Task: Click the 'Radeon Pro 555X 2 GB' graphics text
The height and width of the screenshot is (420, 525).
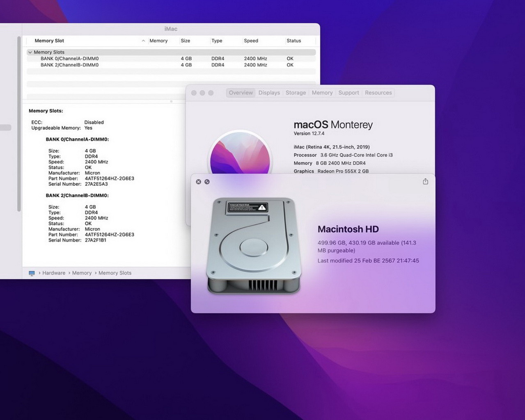Action: pos(343,171)
